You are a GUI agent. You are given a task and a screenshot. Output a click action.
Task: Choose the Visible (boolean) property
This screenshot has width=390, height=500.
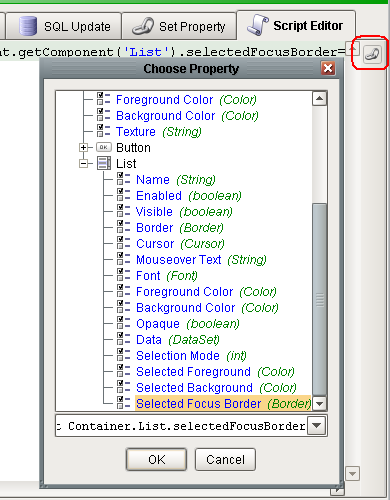pos(184,212)
